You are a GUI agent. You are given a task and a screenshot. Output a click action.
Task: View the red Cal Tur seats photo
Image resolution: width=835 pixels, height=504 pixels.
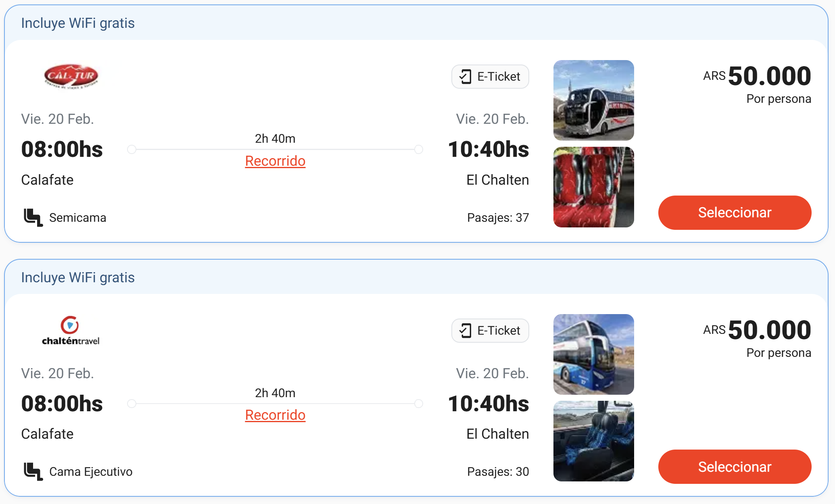(x=593, y=187)
